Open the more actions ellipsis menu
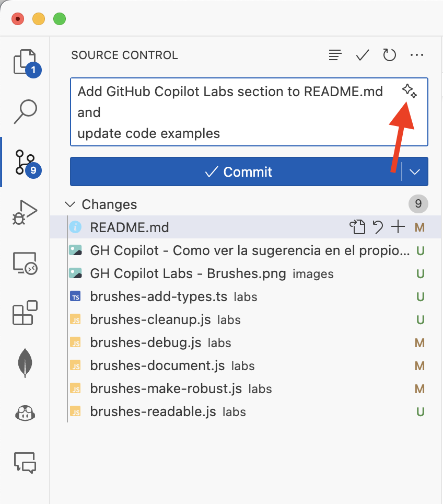The height and width of the screenshot is (504, 443). [x=417, y=55]
